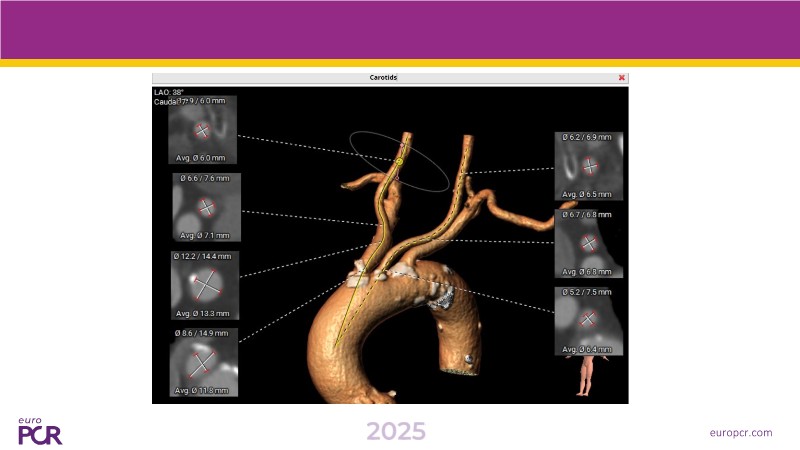Click the euro PCR logo

pos(40,431)
